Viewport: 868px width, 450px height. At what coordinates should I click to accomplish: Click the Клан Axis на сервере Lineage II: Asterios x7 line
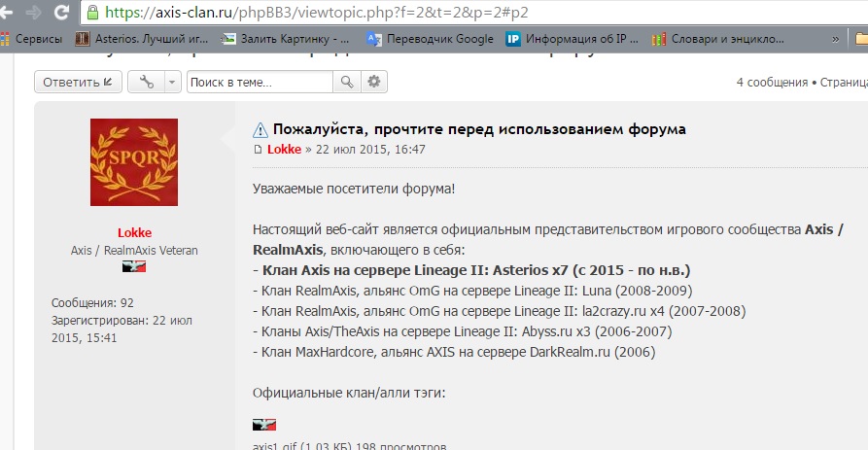(x=471, y=270)
